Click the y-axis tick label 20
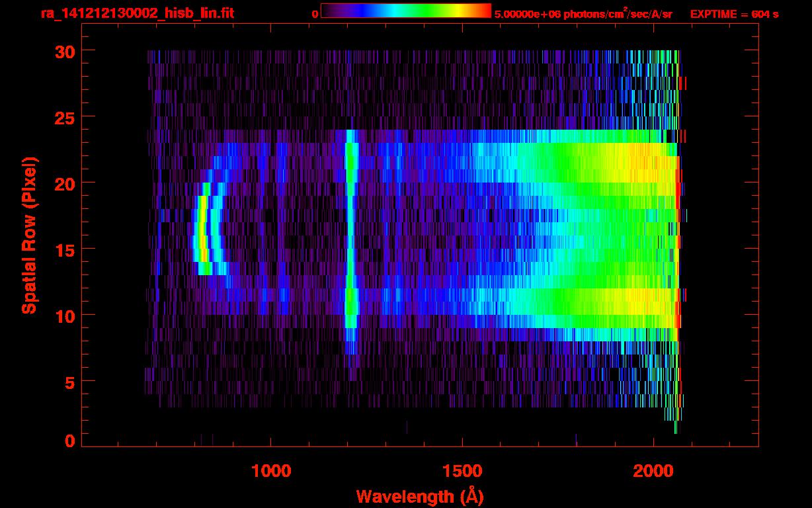Screen dimensions: 812x508 (x=65, y=183)
